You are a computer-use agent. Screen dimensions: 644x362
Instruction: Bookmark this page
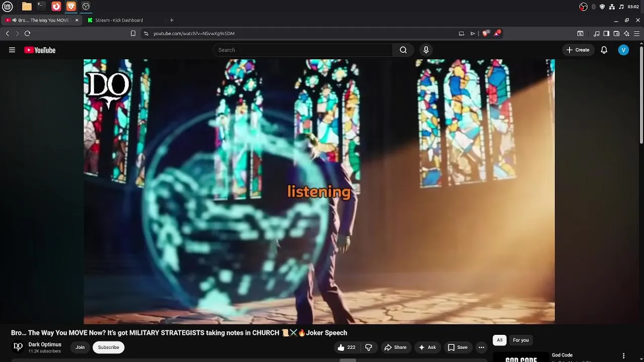coord(133,34)
